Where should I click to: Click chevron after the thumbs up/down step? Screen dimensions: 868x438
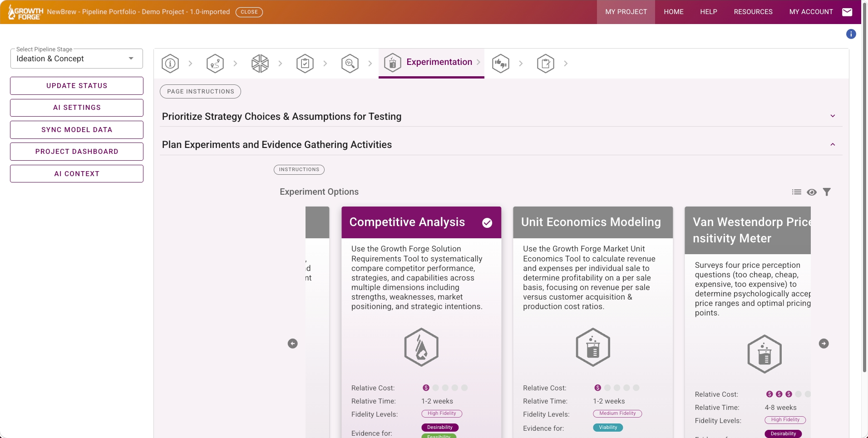pos(521,64)
